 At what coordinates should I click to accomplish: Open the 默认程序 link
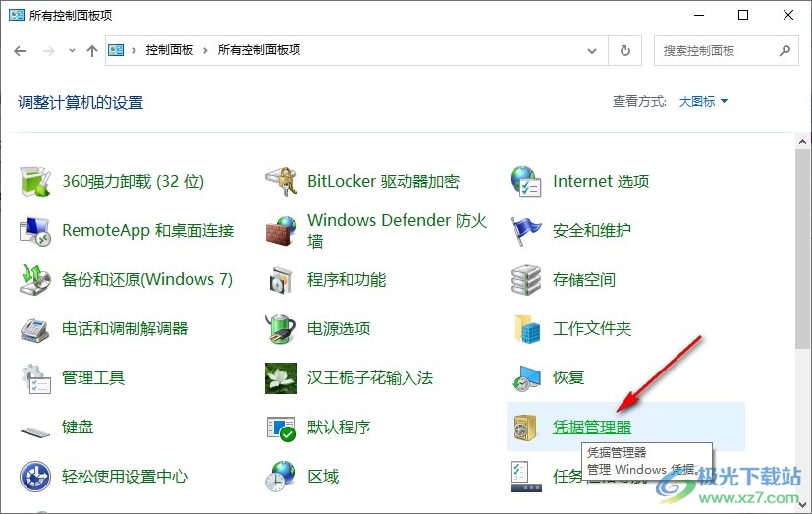click(339, 428)
